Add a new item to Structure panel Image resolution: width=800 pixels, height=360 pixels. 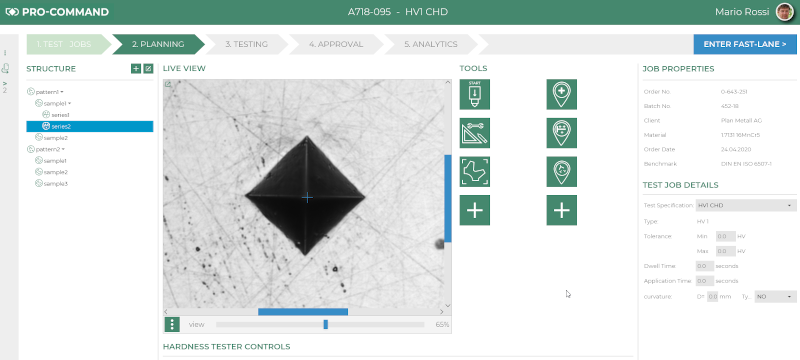[136, 68]
